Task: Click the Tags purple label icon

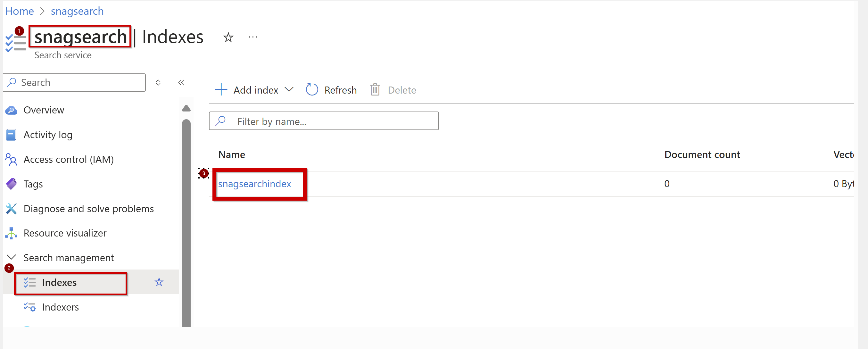Action: click(11, 184)
